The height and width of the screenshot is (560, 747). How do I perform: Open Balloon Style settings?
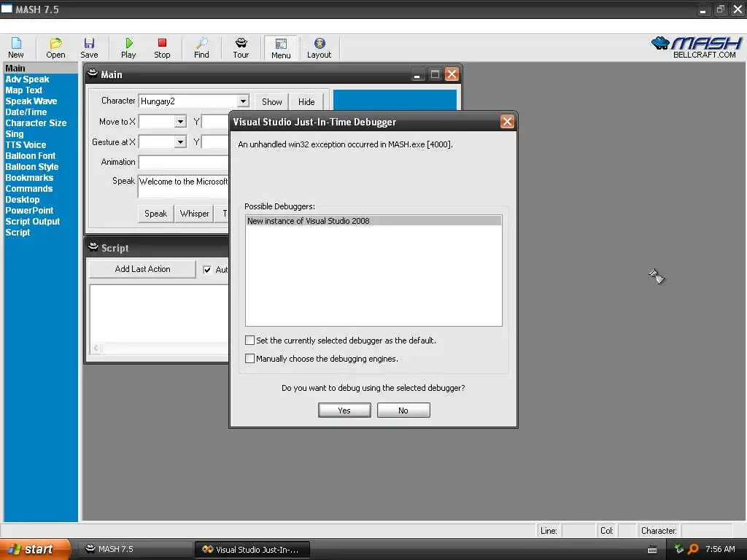31,167
